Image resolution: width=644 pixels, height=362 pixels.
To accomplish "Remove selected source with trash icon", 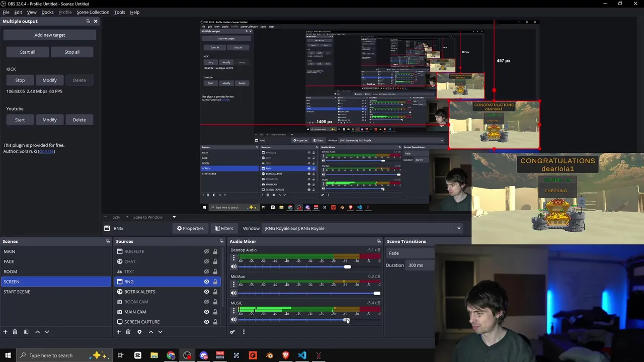I will tap(128, 332).
